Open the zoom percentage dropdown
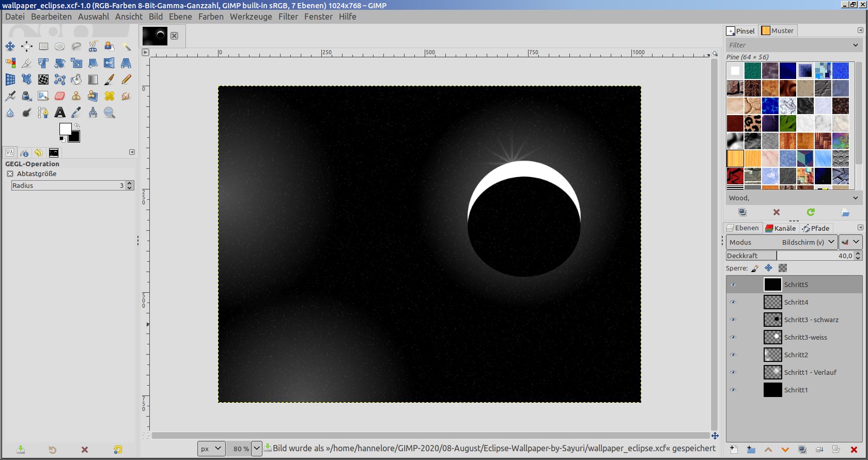868x460 pixels. [257, 448]
